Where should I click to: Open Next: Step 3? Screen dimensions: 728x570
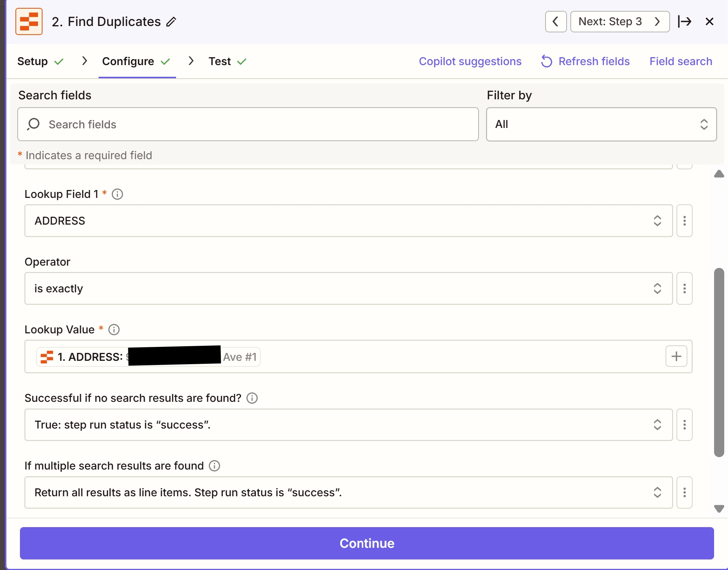pos(620,21)
